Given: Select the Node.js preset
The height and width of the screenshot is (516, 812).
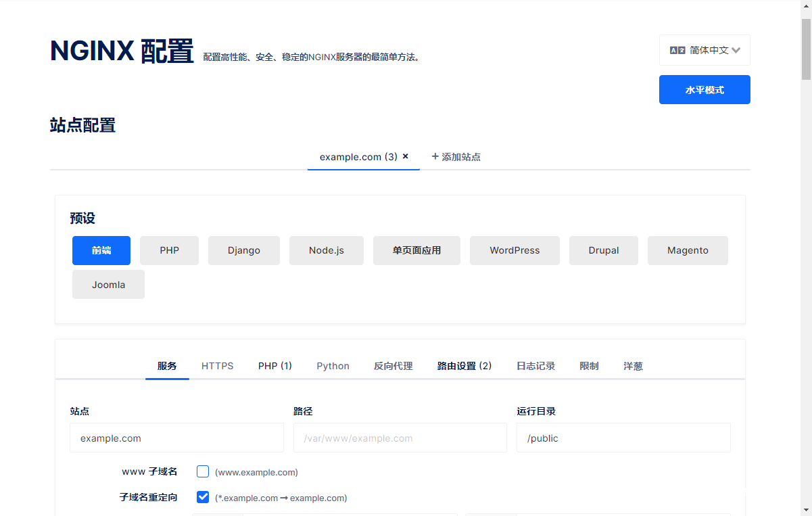Looking at the screenshot, I should tap(326, 250).
